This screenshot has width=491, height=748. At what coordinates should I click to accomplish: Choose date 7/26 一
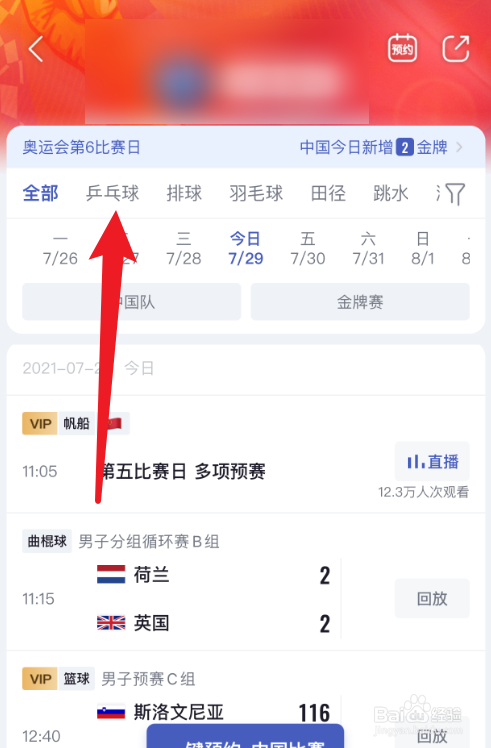click(60, 249)
